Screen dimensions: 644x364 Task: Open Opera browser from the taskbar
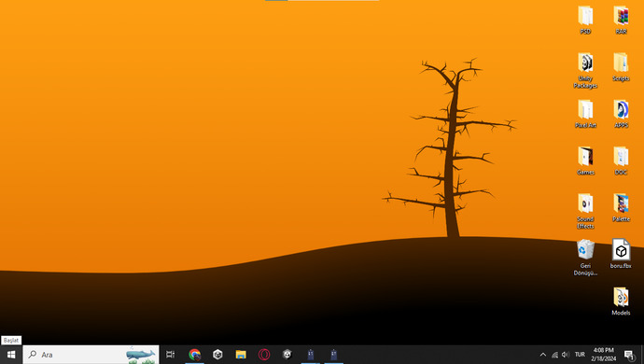(x=264, y=355)
